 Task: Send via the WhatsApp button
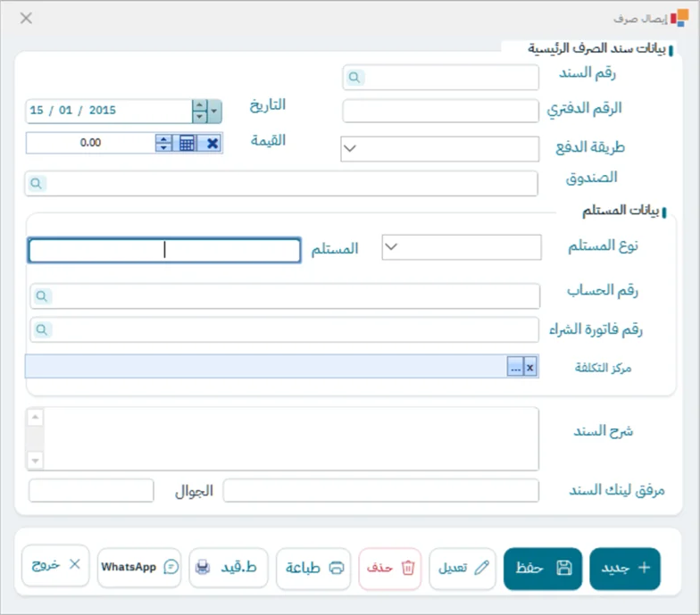coord(139,568)
